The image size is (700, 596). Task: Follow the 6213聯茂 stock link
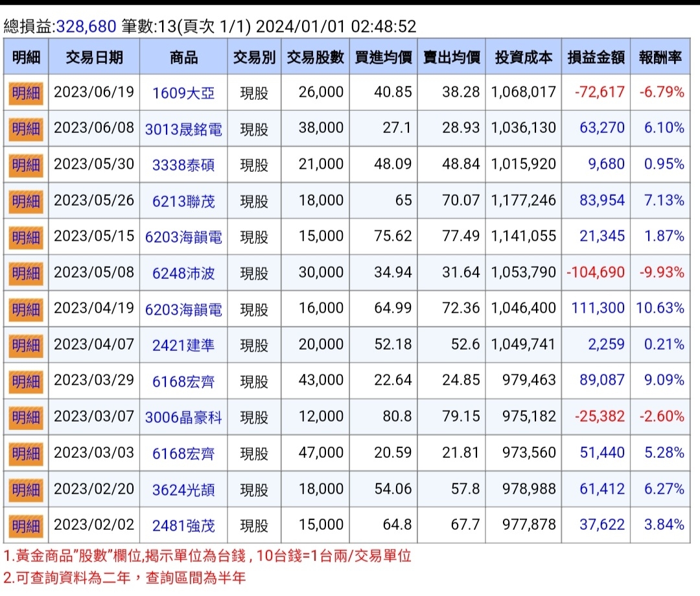183,201
